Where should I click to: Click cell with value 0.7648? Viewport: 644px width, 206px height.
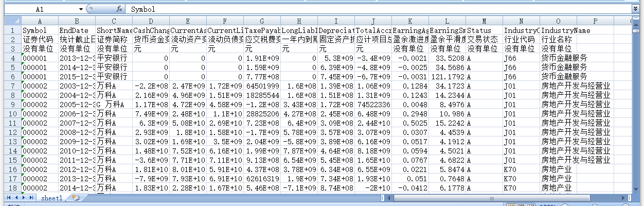(447, 179)
